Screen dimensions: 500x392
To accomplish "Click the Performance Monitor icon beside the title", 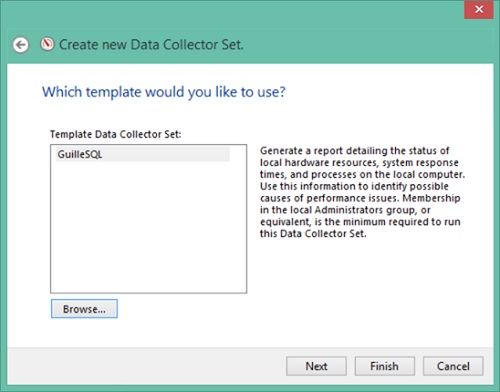I will coord(47,44).
